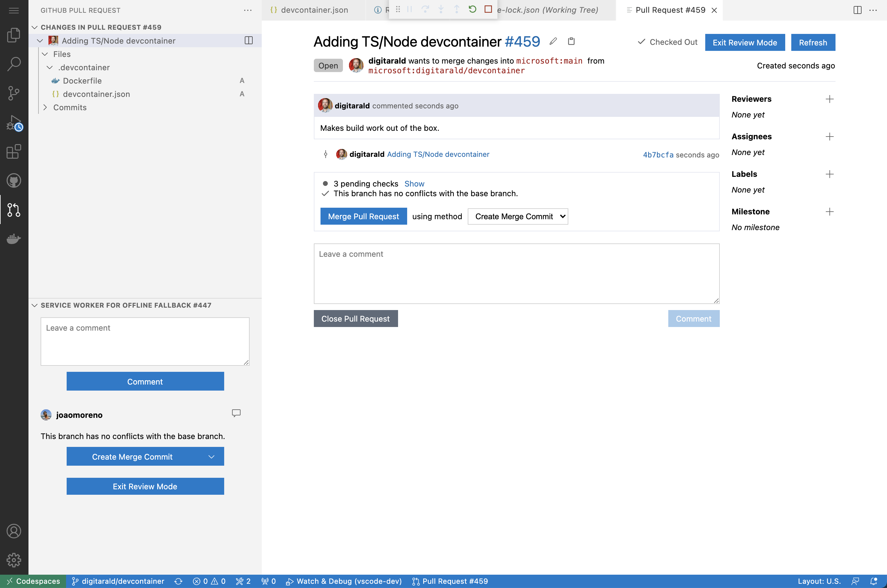Open Source Control view in activity bar
This screenshot has width=887, height=588.
coord(14,93)
